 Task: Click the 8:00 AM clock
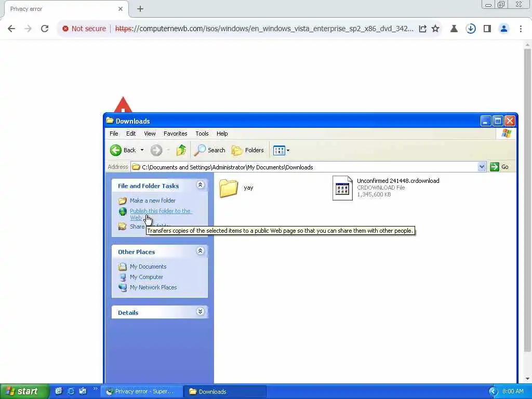point(513,391)
